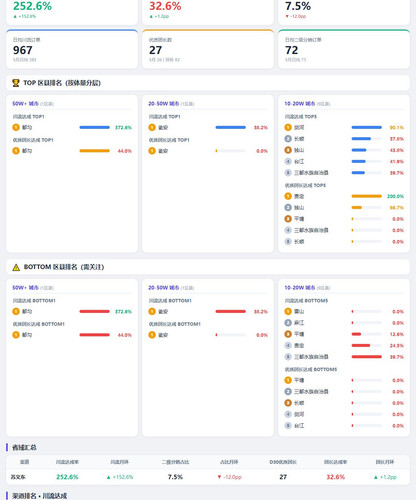The height and width of the screenshot is (500, 416).
Task: Click the blue bar in the TOP 50W+ 372.6% row
Action: pyautogui.click(x=95, y=127)
